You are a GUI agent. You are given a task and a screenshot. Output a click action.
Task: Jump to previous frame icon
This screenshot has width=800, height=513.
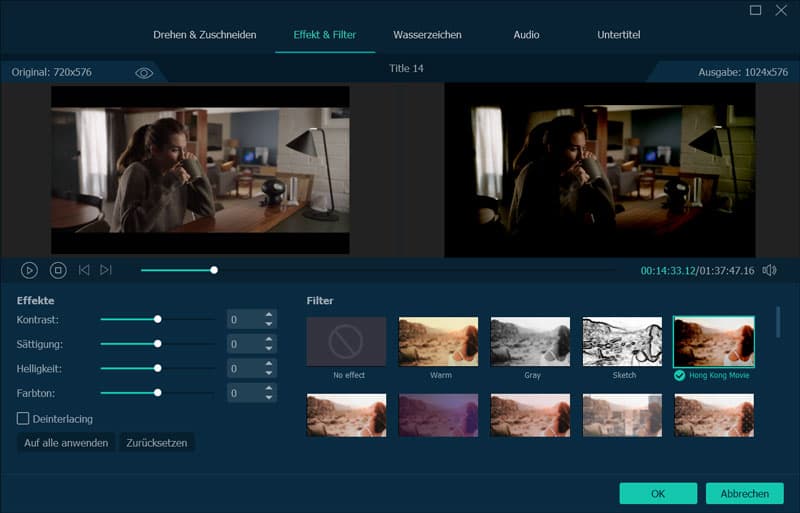84,270
